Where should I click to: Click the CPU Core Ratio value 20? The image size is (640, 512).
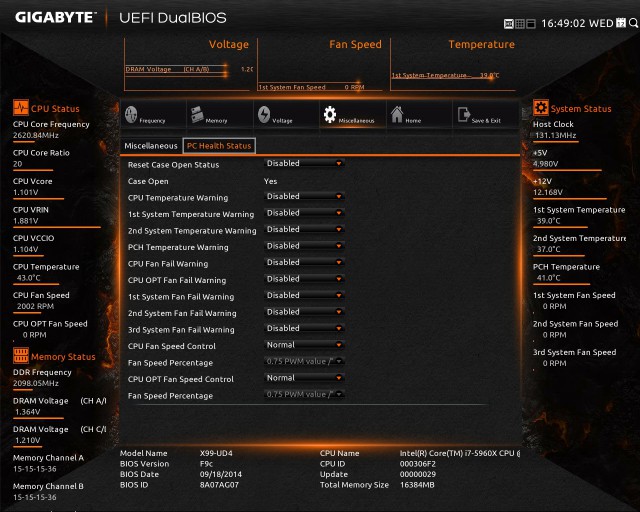click(x=18, y=164)
